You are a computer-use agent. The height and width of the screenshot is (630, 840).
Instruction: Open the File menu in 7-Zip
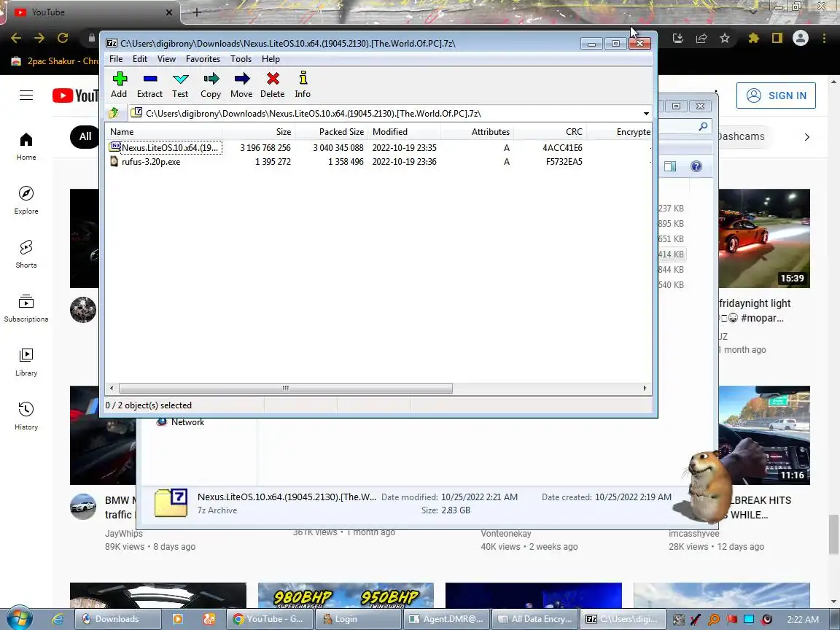(116, 59)
